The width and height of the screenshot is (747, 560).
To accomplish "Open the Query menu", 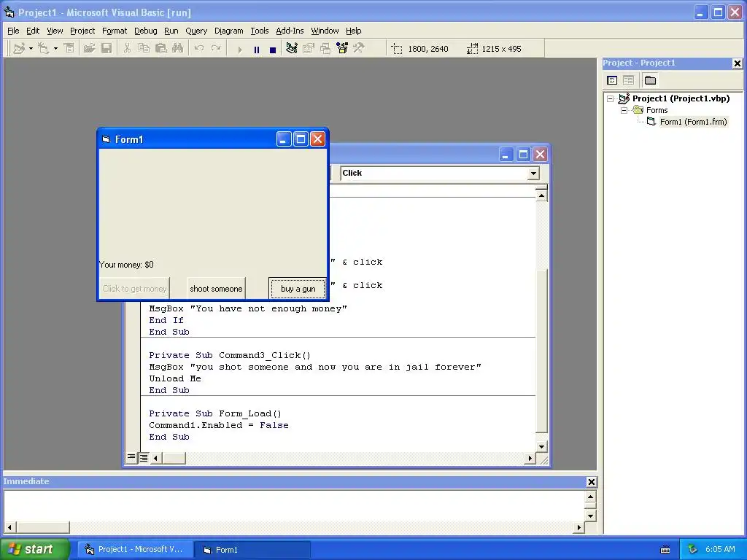I will click(x=196, y=31).
